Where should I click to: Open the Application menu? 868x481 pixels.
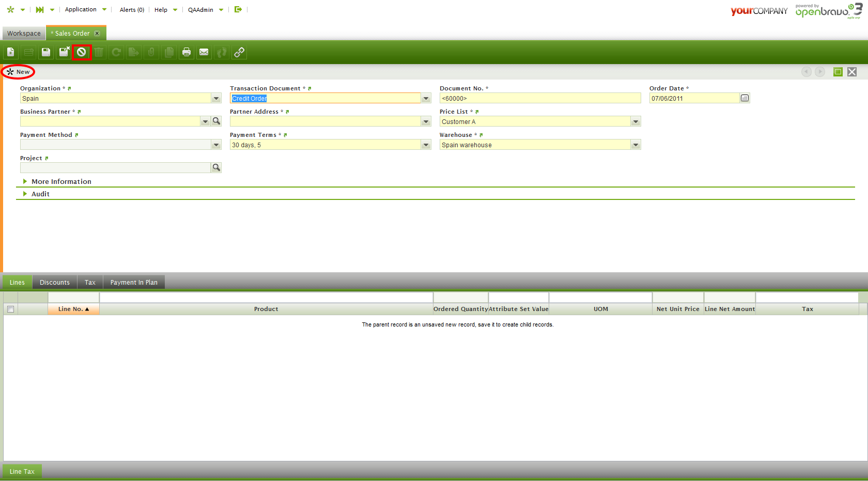click(86, 9)
